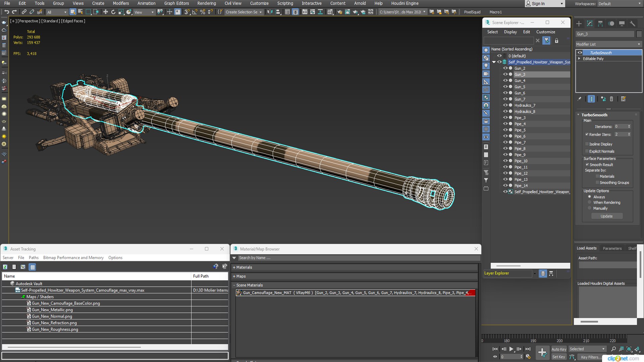Open Select by Name dialog icon

(80, 12)
